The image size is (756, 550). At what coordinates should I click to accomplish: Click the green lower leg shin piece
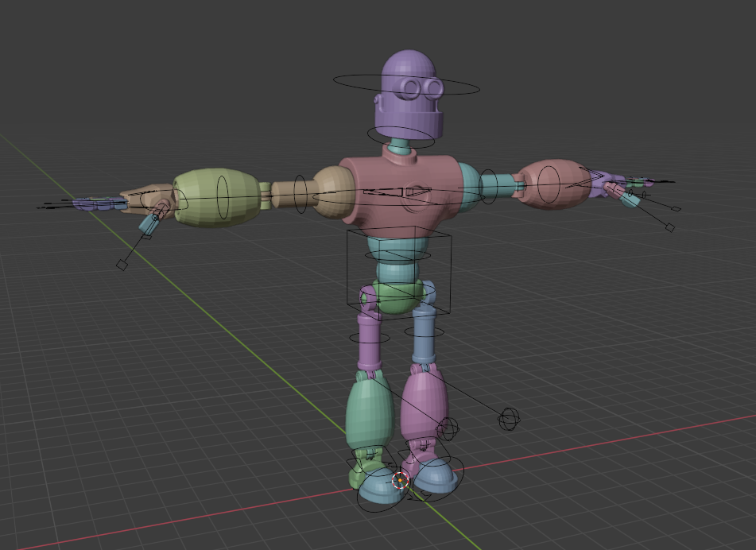click(369, 412)
